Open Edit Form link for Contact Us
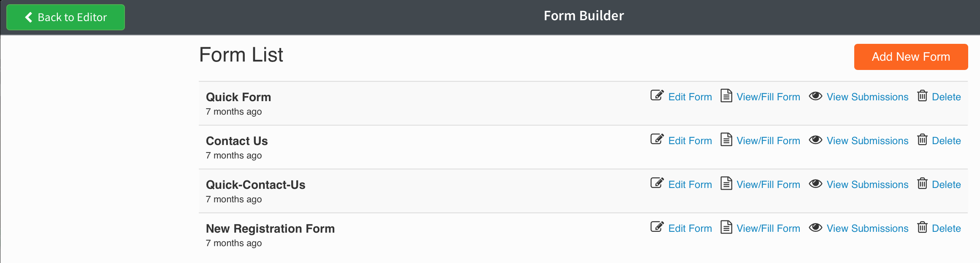The image size is (980, 263). (x=690, y=141)
